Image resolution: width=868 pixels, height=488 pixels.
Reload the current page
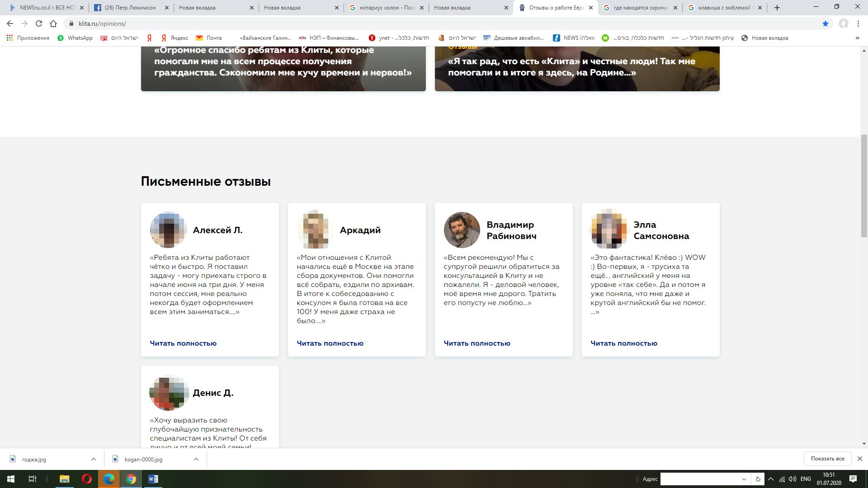click(x=39, y=23)
